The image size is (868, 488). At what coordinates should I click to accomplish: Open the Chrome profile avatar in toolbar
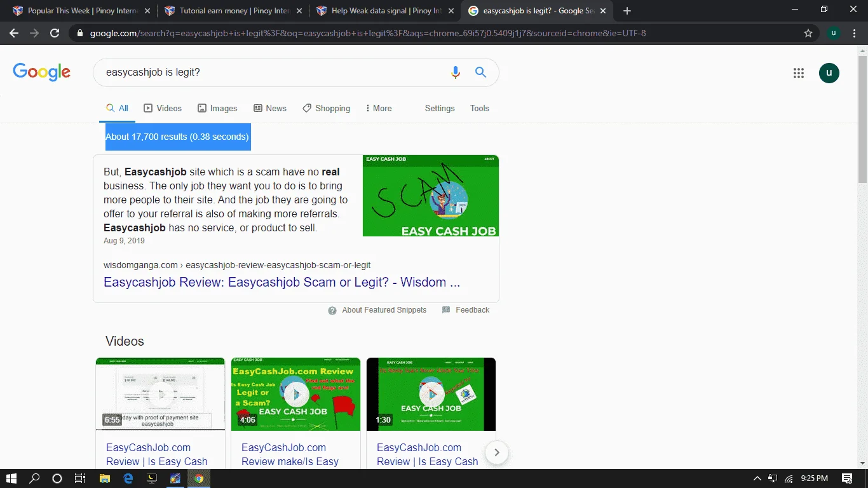point(834,33)
